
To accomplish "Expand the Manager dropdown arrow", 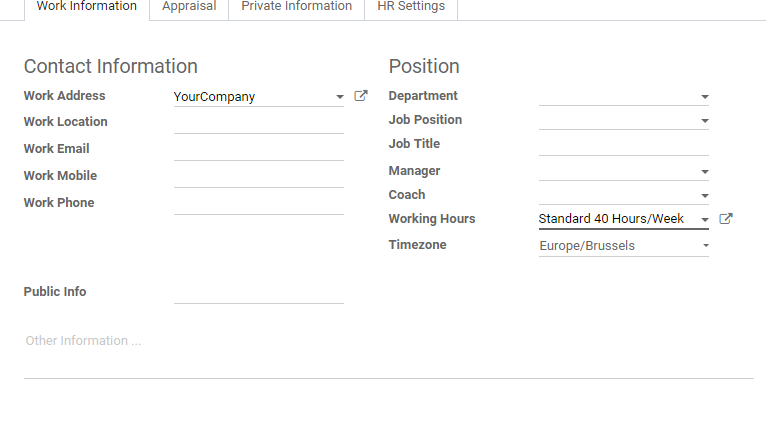I will tap(704, 171).
